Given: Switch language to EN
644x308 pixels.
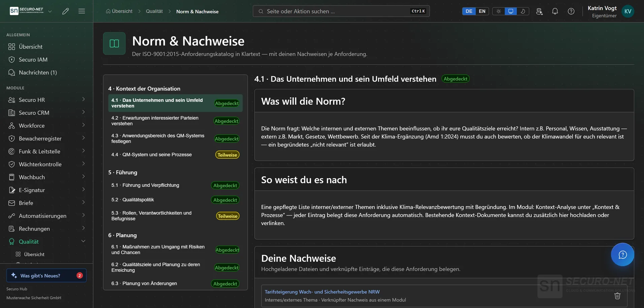Looking at the screenshot, I should [482, 11].
